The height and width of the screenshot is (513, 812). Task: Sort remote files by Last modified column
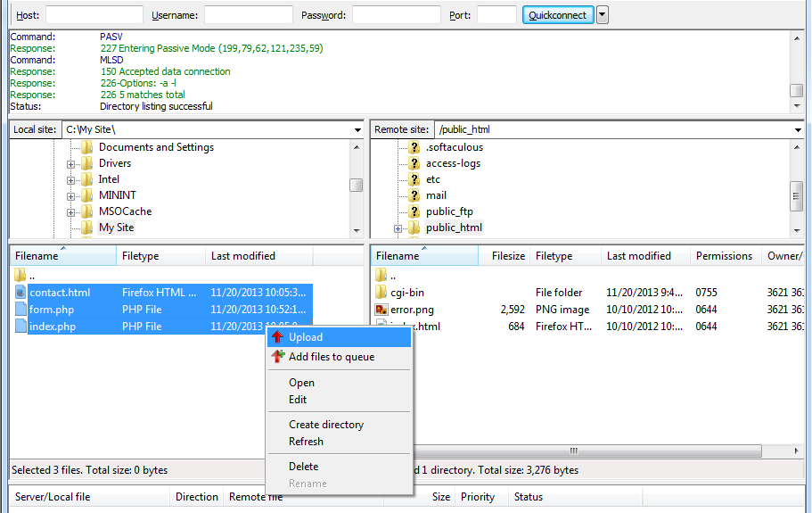638,256
